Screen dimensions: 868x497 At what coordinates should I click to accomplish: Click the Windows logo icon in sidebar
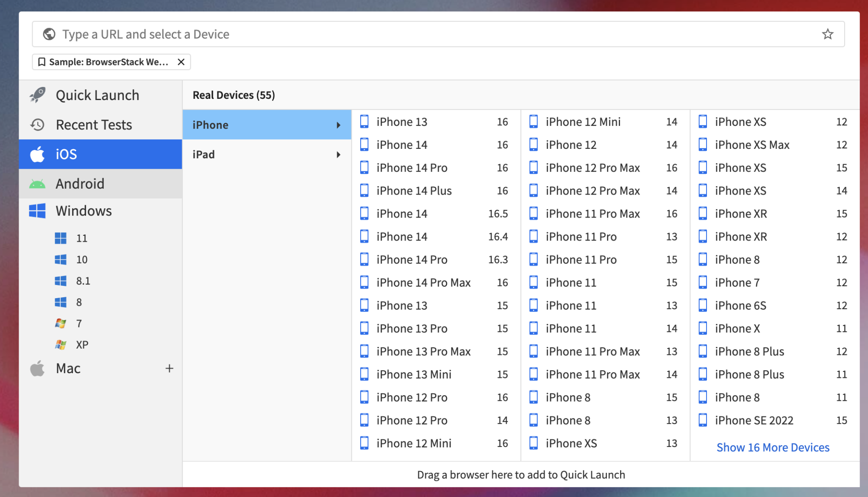click(37, 211)
